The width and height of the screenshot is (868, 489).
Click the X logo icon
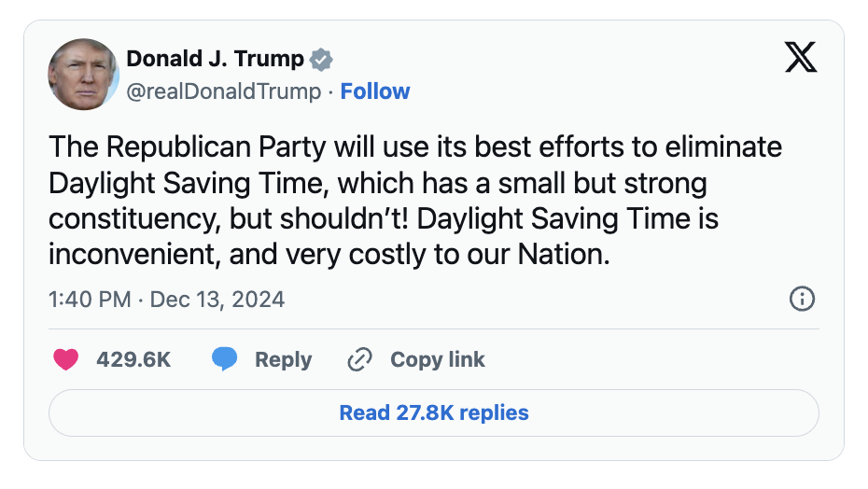(x=800, y=58)
